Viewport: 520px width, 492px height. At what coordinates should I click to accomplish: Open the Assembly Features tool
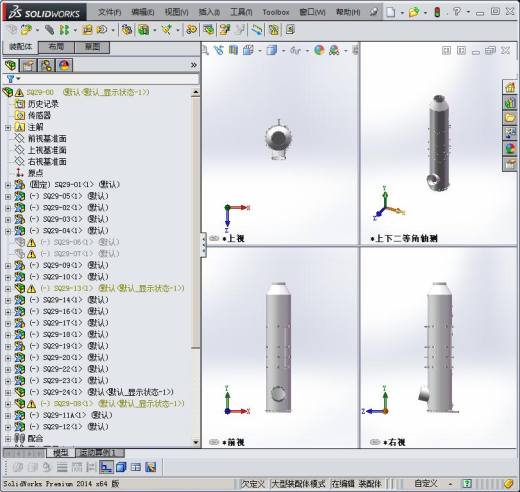point(144,30)
